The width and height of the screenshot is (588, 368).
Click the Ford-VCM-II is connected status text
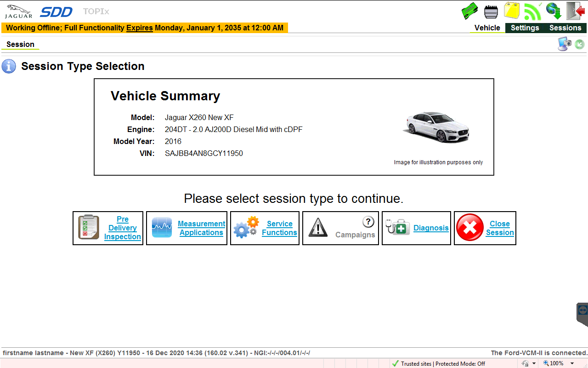[x=539, y=353]
